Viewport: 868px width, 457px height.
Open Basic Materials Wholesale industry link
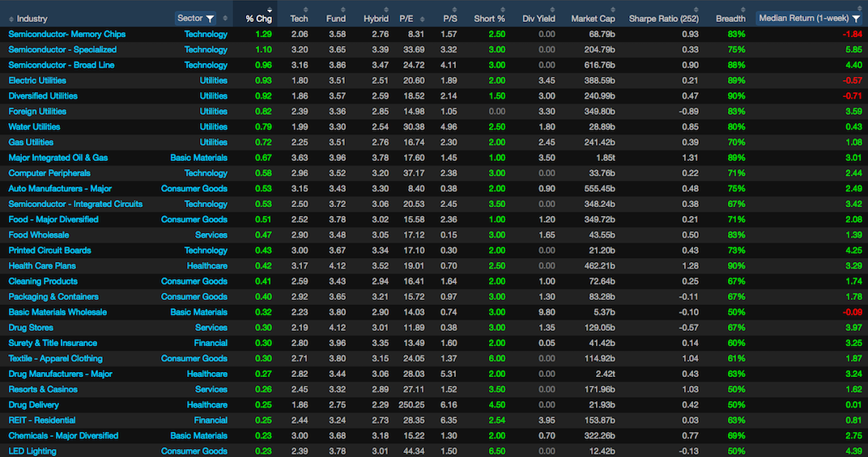coord(57,313)
